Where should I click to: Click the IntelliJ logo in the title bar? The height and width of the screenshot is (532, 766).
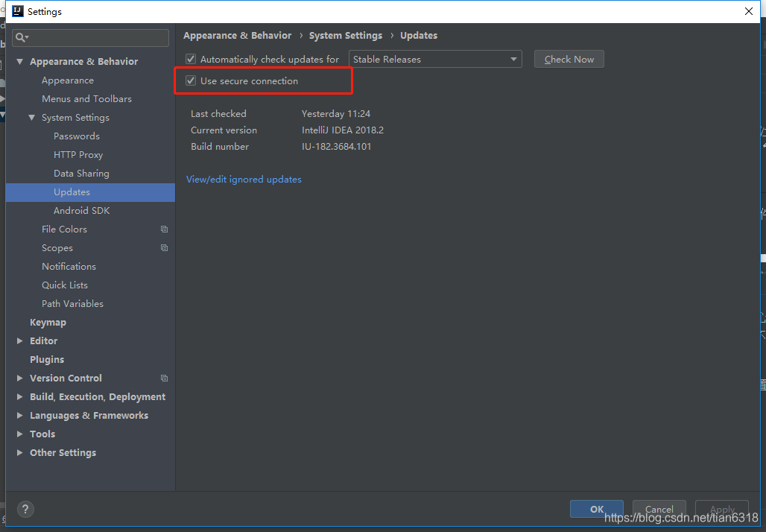(x=18, y=10)
